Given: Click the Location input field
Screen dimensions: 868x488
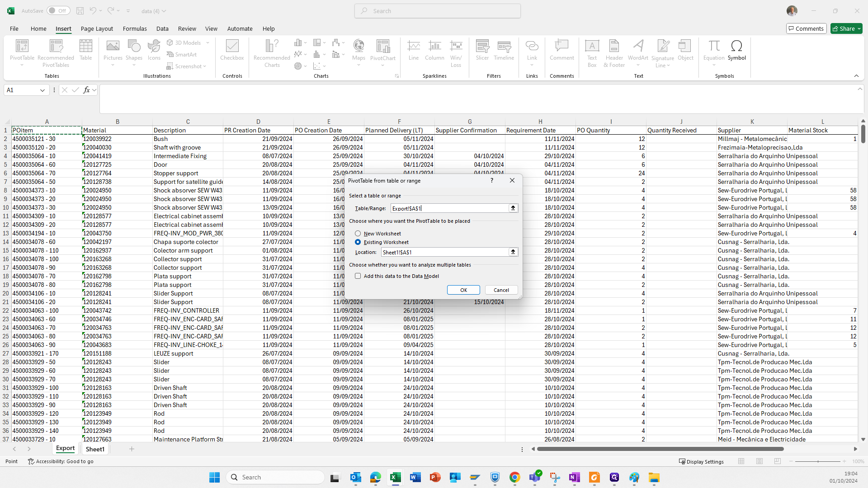Looking at the screenshot, I should pos(445,252).
